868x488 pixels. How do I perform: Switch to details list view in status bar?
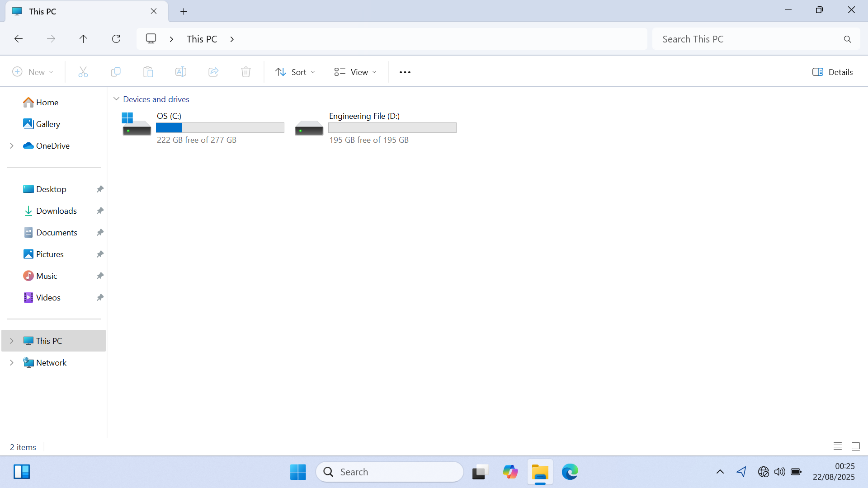point(838,446)
